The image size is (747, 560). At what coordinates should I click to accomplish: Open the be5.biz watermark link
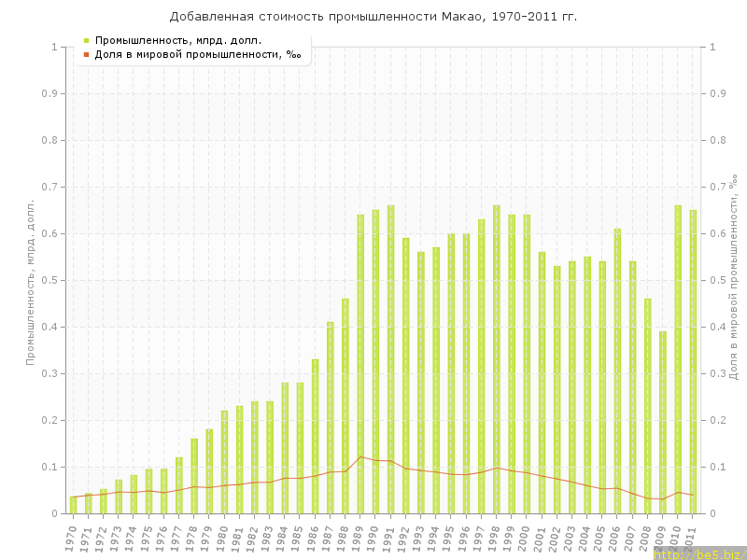tap(699, 553)
